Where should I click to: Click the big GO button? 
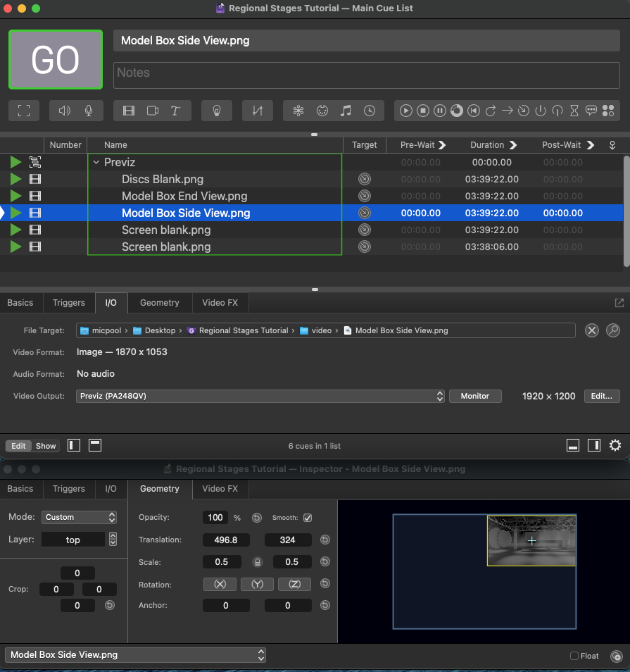tap(56, 60)
